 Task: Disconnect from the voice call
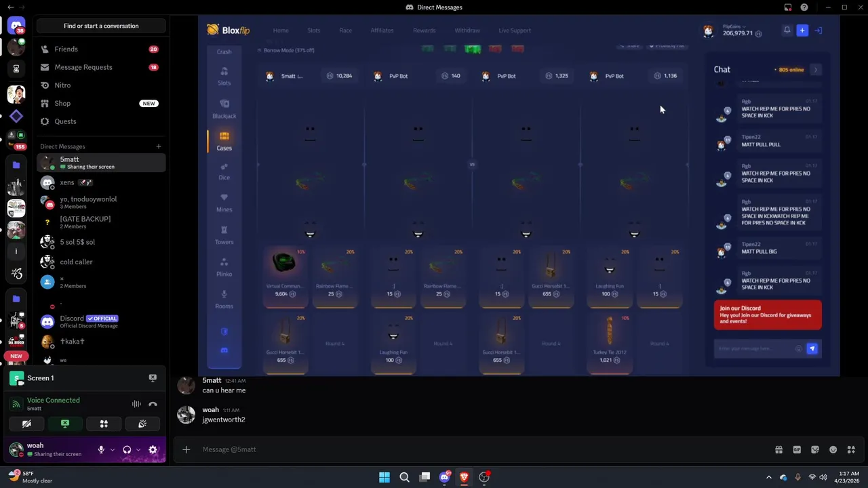tap(153, 404)
